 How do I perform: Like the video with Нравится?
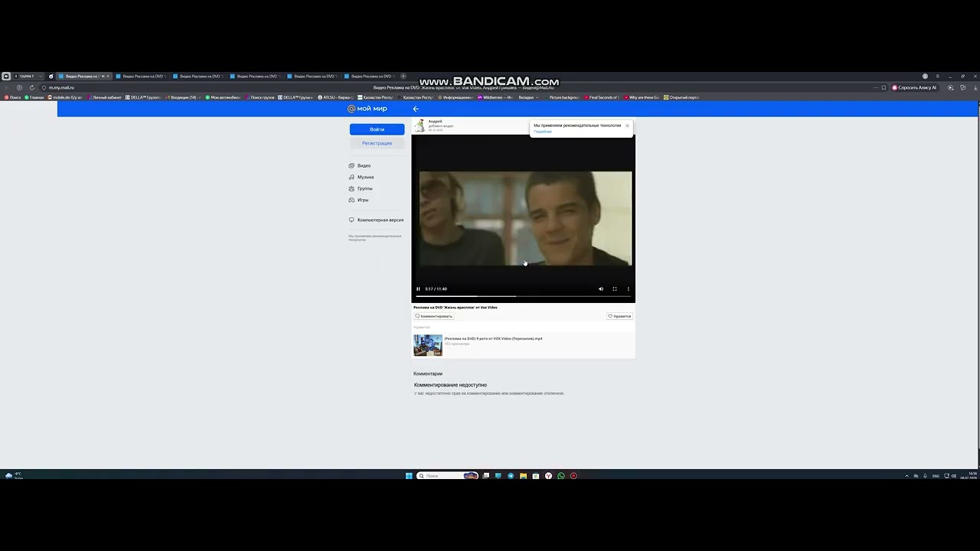pos(619,316)
